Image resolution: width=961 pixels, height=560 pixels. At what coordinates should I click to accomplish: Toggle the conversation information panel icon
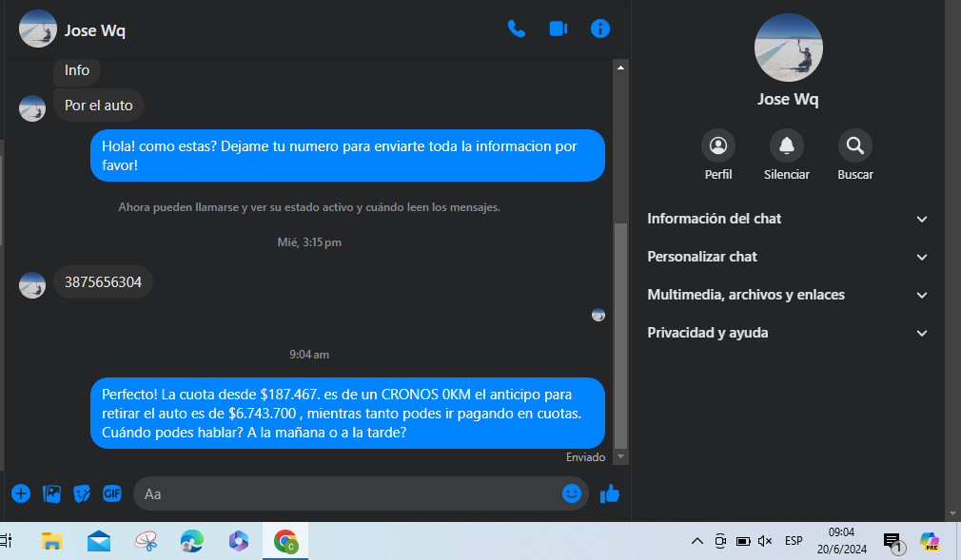coord(600,29)
